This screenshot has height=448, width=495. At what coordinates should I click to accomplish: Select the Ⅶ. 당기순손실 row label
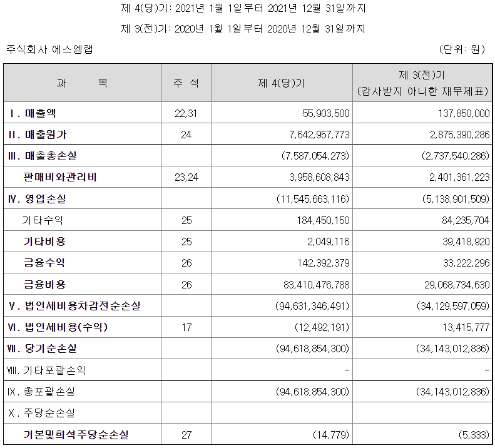pyautogui.click(x=42, y=349)
